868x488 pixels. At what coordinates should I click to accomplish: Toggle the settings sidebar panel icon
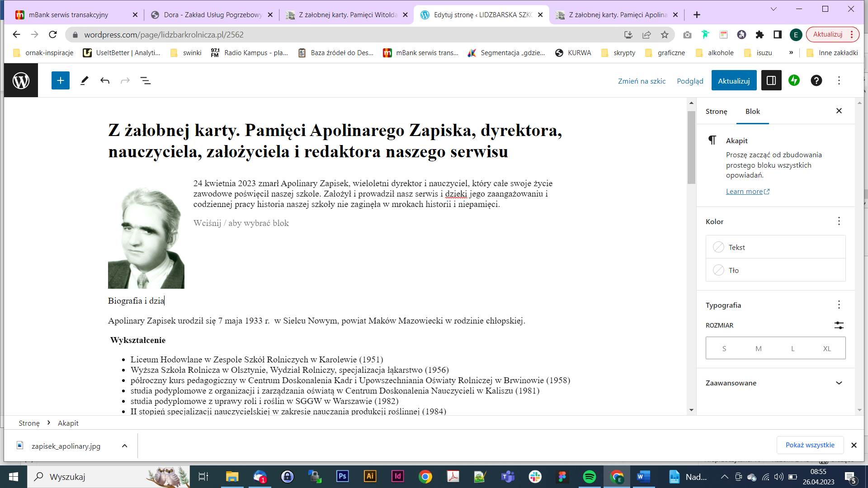[x=771, y=80]
